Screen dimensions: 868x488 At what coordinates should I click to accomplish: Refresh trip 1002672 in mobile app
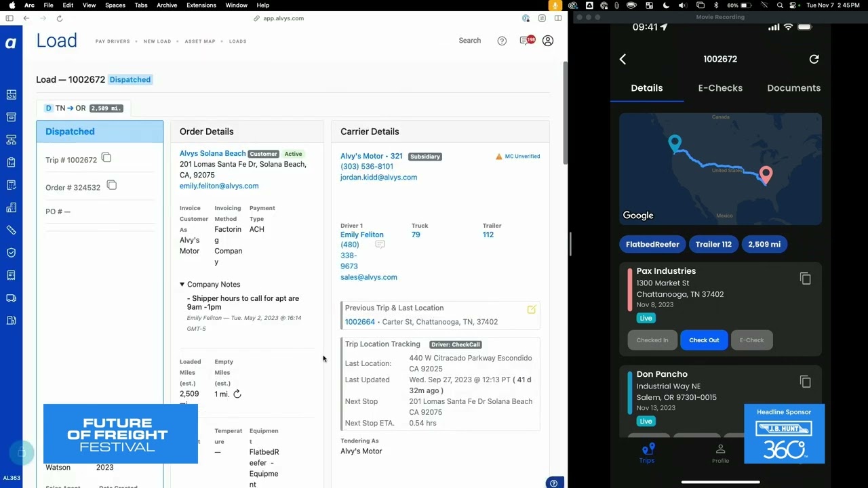[814, 59]
